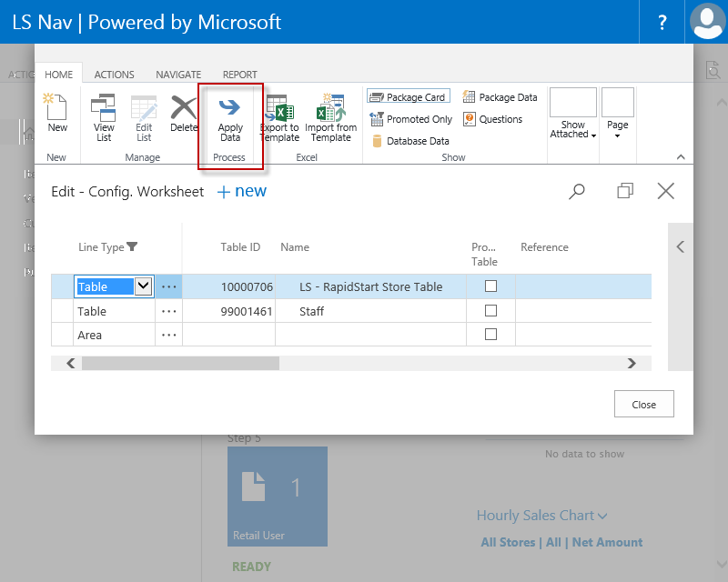The width and height of the screenshot is (728, 582).
Task: Click Export to Template Excel icon
Action: pos(278,109)
